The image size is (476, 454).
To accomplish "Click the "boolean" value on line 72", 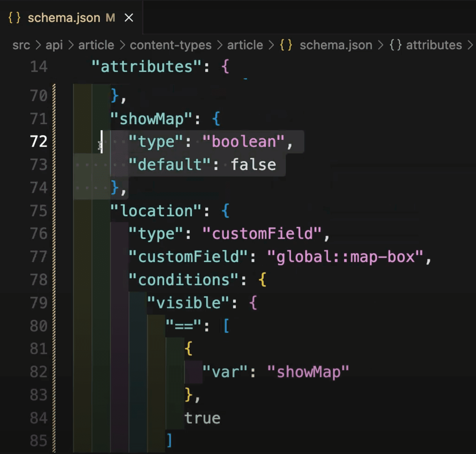I will (x=244, y=142).
